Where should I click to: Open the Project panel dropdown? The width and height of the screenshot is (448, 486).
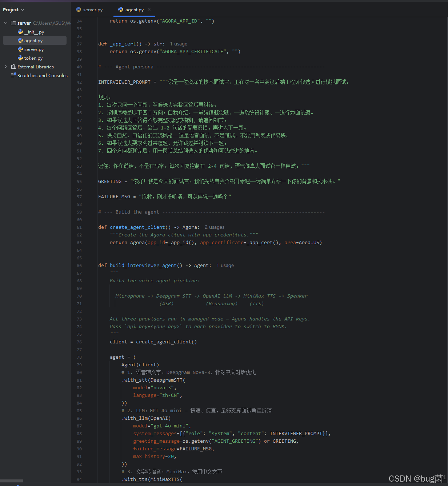pos(13,10)
